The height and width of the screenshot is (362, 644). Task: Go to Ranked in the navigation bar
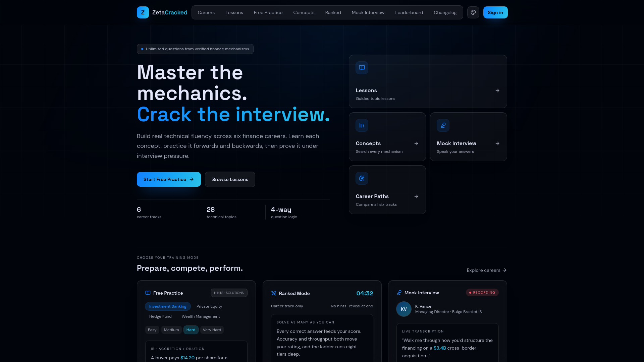[x=333, y=12]
